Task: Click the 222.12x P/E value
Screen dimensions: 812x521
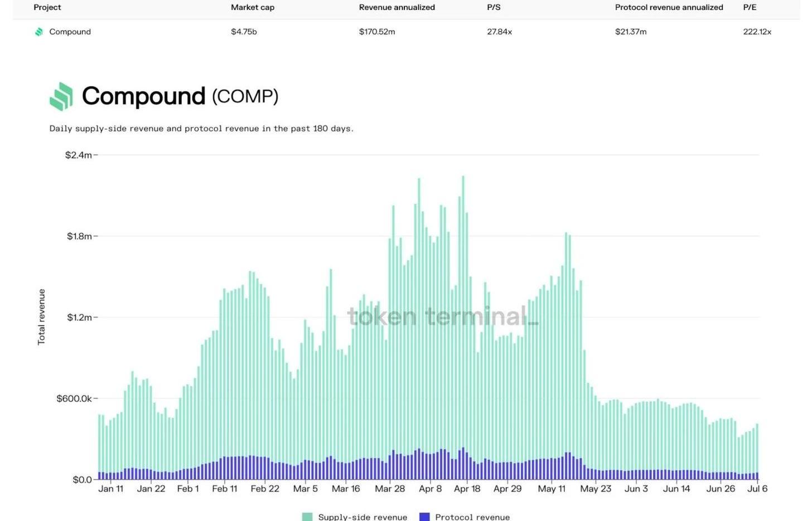Action: pos(757,32)
